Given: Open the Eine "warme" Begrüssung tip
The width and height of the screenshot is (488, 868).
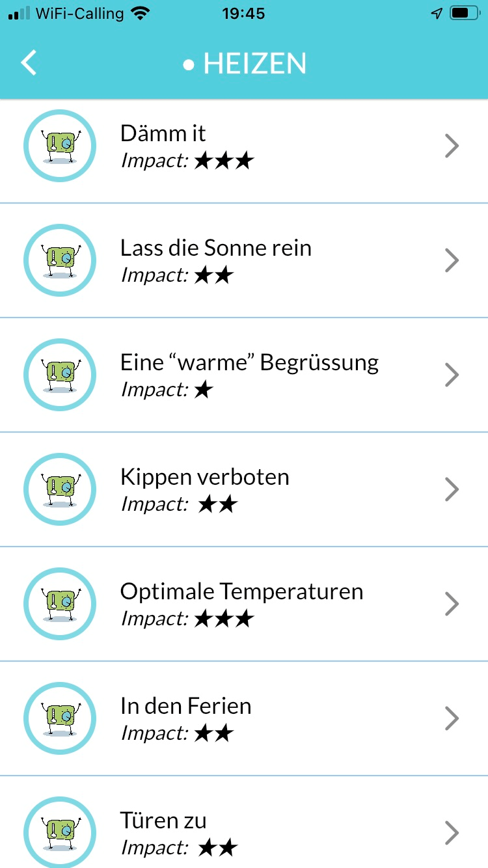Looking at the screenshot, I should tap(249, 362).
